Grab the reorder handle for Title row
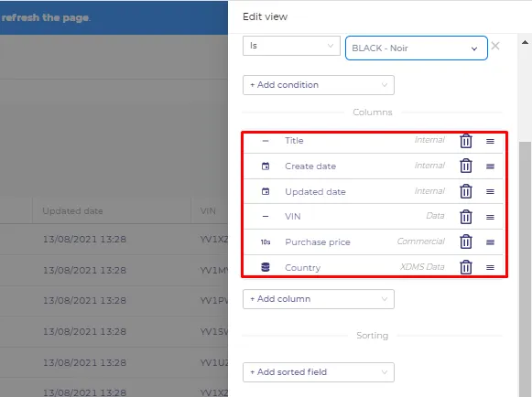 [x=490, y=141]
